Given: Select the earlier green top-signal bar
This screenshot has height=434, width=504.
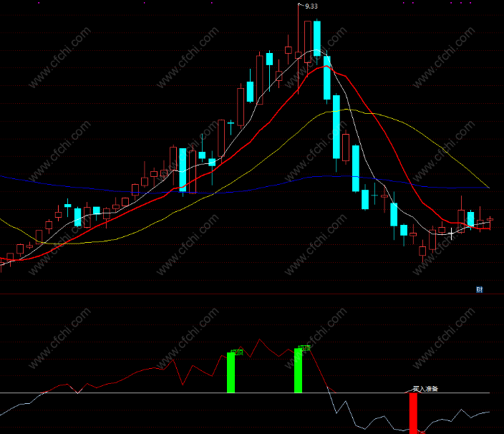Looking at the screenshot, I should (x=231, y=372).
